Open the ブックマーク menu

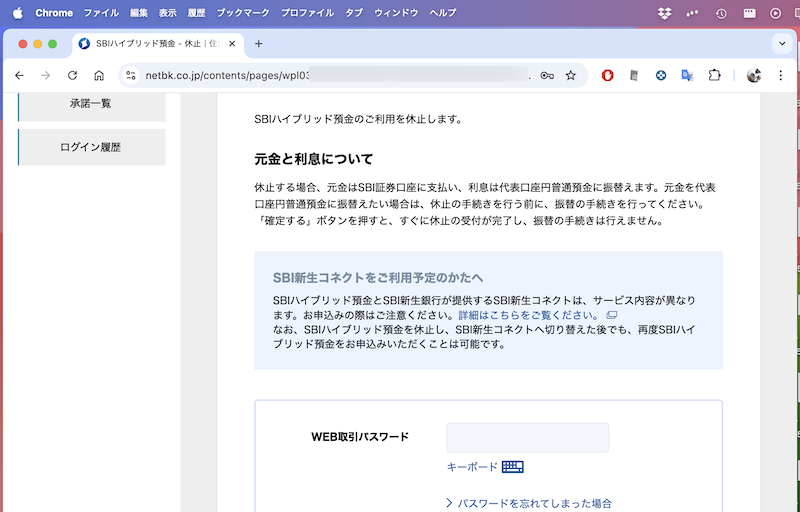coord(242,13)
